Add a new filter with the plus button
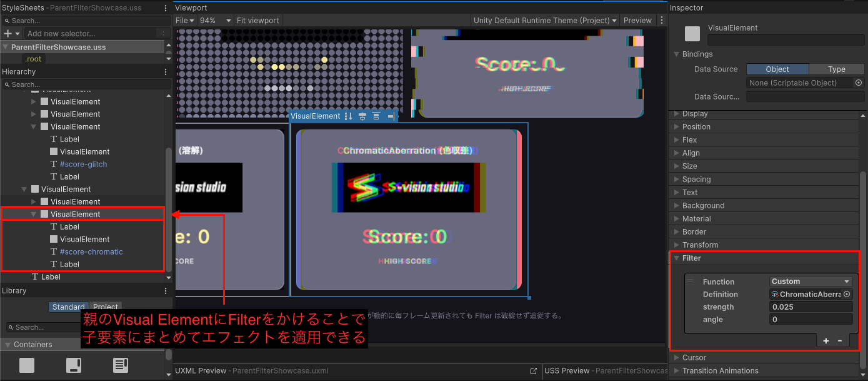Image resolution: width=868 pixels, height=381 pixels. [826, 341]
